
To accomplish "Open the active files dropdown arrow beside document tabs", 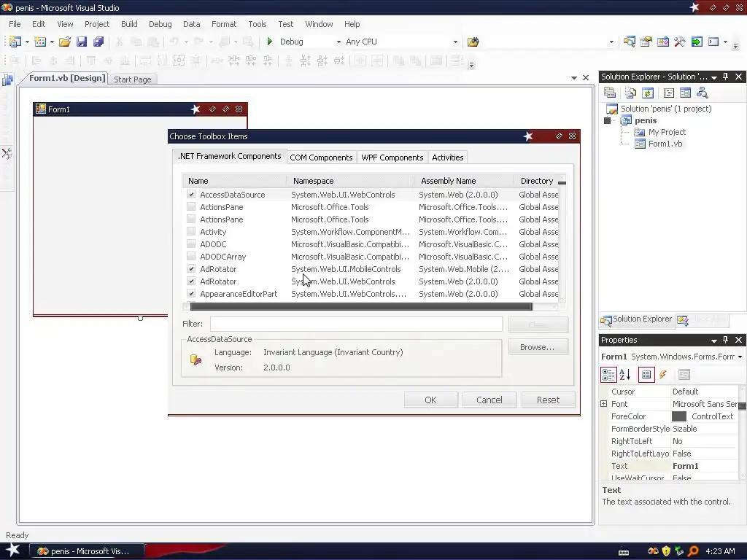I will 574,77.
